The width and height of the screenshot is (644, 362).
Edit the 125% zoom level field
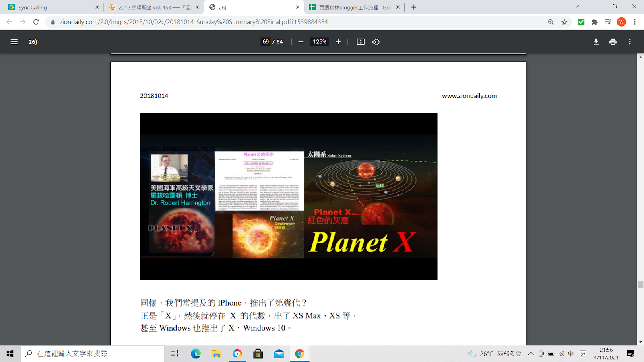[320, 42]
